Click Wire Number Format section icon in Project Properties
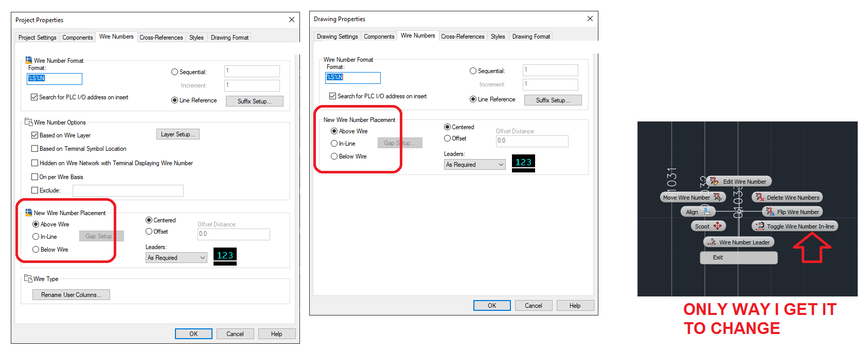Viewport: 868px width, 351px height. [x=29, y=60]
